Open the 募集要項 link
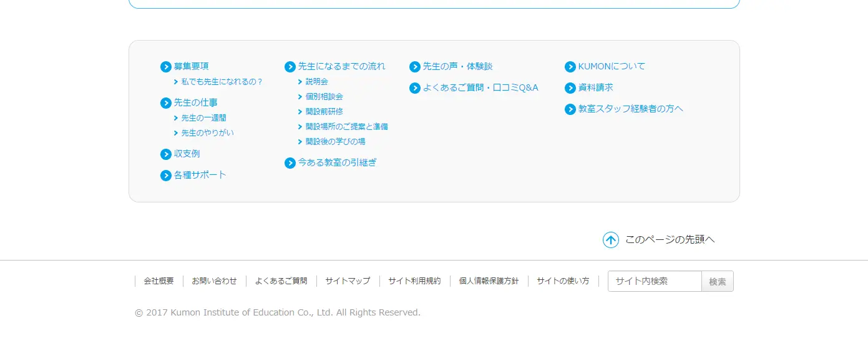 pos(192,66)
